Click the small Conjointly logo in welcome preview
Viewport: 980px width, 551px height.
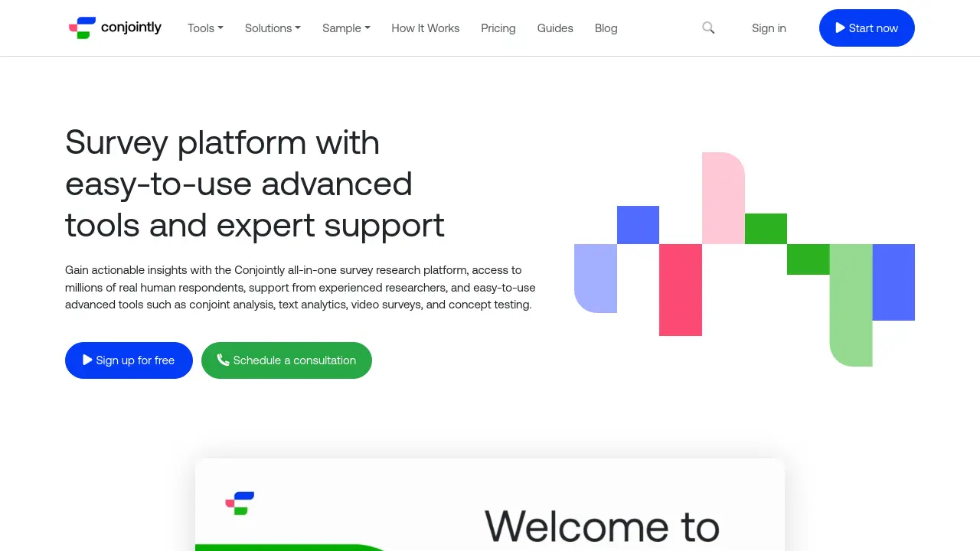tap(240, 503)
